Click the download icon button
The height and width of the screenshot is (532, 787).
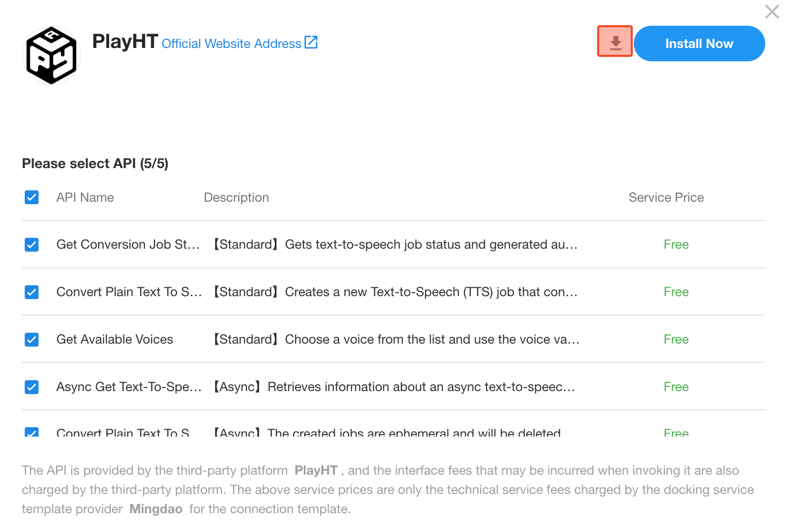coord(615,42)
